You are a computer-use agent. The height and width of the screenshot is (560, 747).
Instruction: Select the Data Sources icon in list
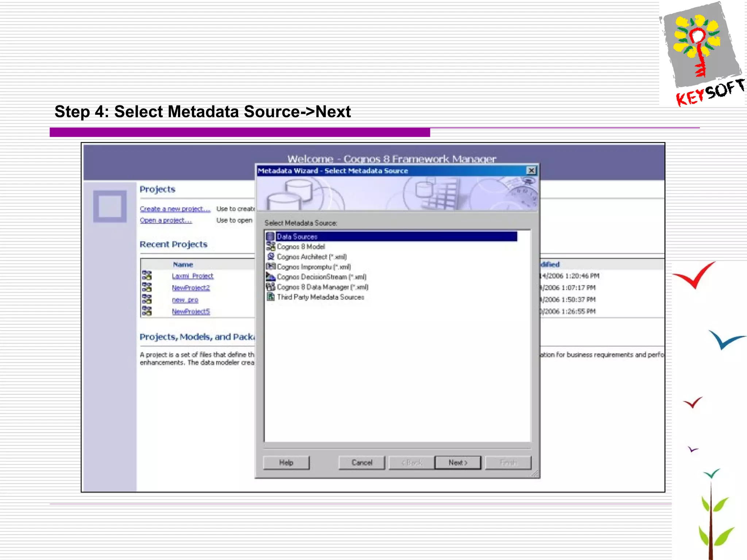pos(270,237)
